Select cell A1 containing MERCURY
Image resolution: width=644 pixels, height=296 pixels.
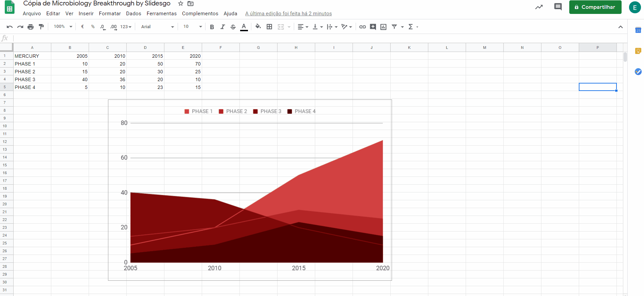click(x=32, y=56)
